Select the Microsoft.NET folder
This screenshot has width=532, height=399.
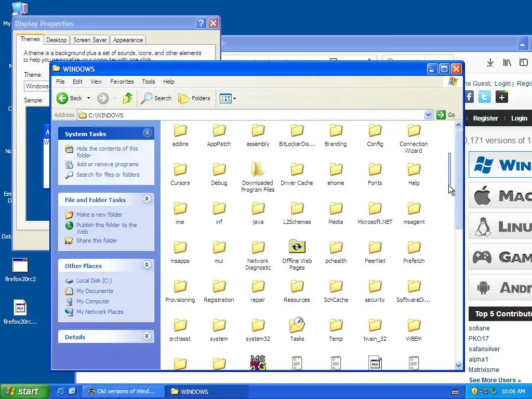375,214
